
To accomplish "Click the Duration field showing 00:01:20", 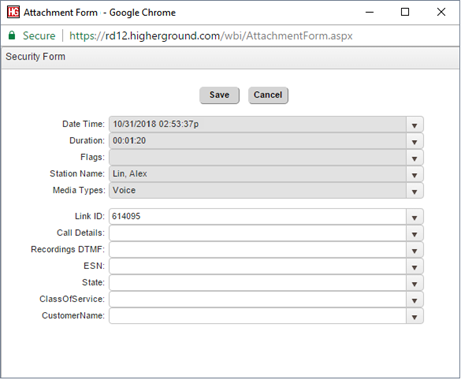I will tap(258, 141).
